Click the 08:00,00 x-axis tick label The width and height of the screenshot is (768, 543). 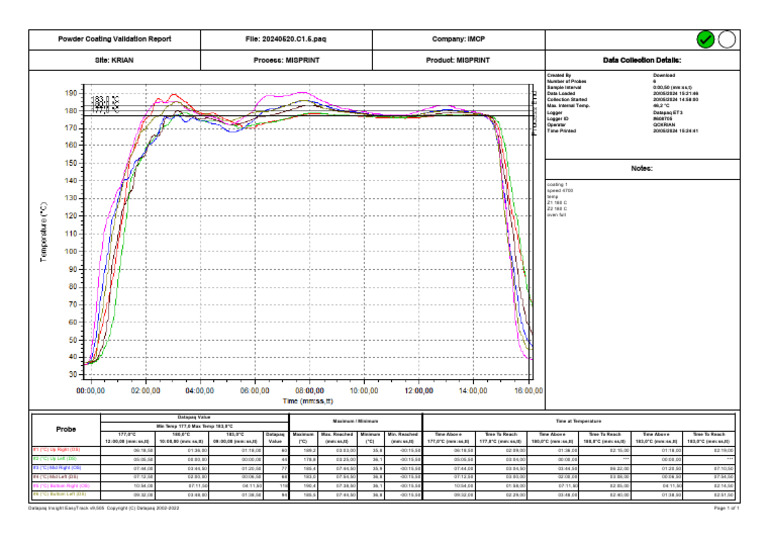[309, 391]
